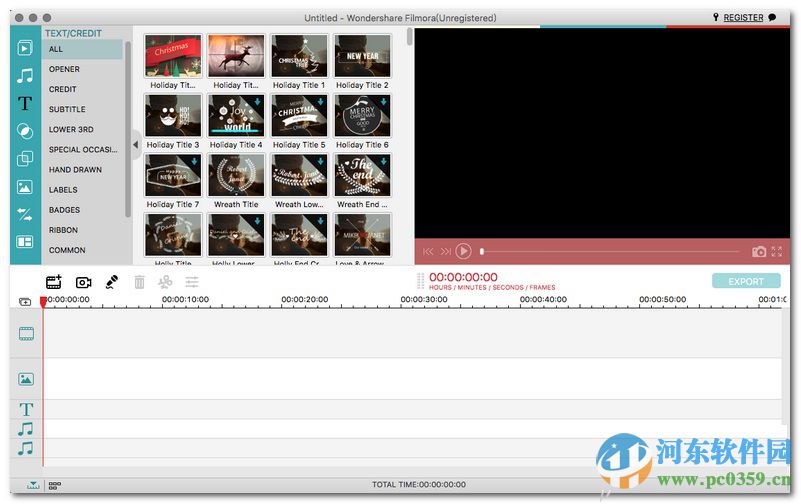Open the Music library sidebar icon
The width and height of the screenshot is (801, 504).
[25, 76]
